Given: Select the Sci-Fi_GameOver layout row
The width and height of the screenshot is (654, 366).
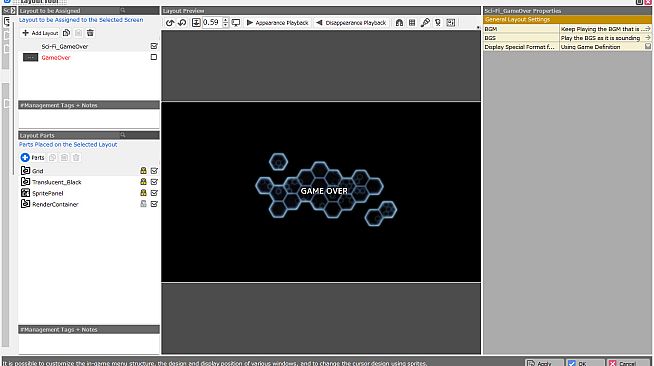Looking at the screenshot, I should [x=89, y=46].
